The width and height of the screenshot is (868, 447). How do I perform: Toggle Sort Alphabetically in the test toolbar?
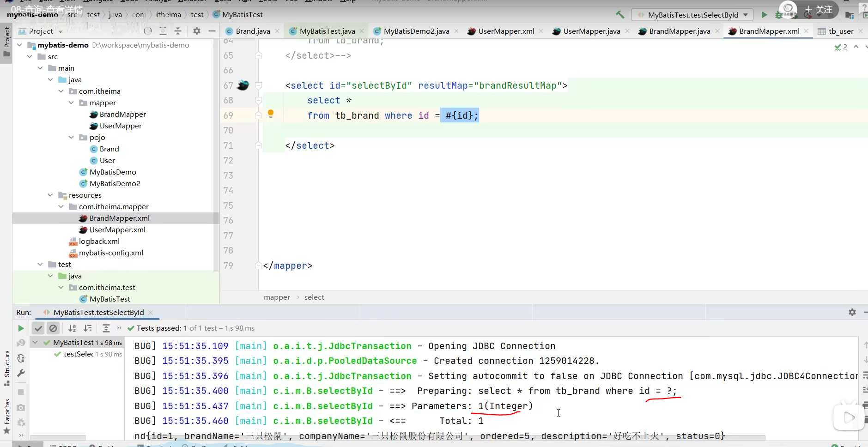click(x=72, y=328)
